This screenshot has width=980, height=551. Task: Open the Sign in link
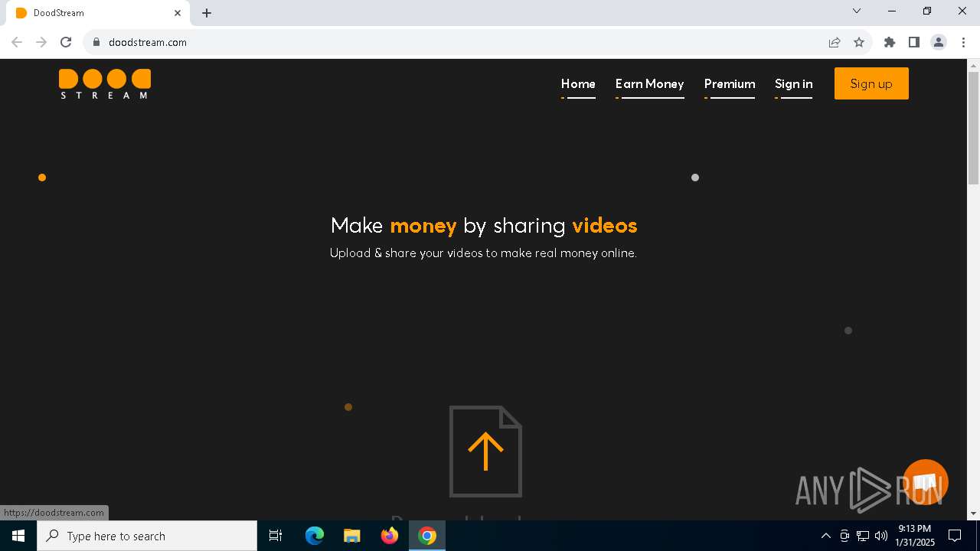(x=793, y=84)
